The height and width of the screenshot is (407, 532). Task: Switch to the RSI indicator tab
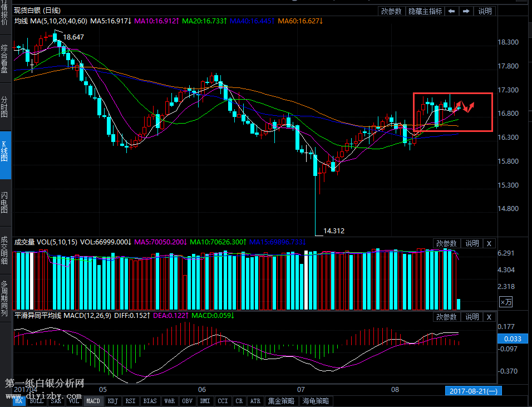[130, 401]
